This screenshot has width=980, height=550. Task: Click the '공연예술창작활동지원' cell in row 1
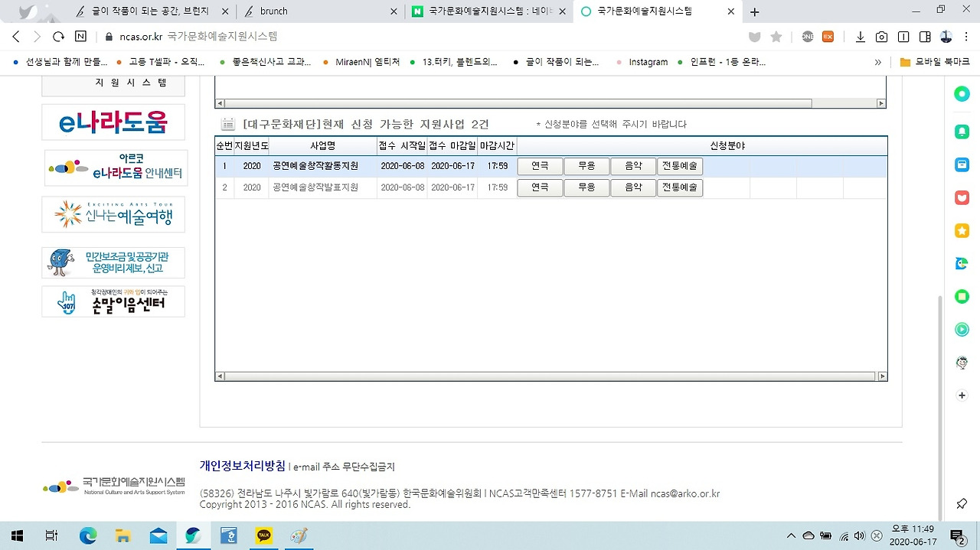point(322,166)
